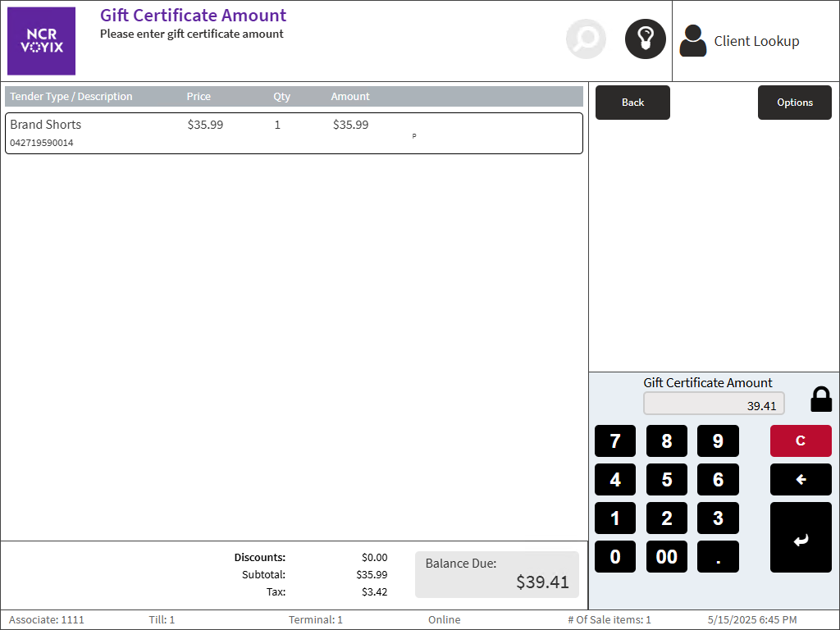
Task: Click the padlock icon beside amount field
Action: pyautogui.click(x=820, y=399)
